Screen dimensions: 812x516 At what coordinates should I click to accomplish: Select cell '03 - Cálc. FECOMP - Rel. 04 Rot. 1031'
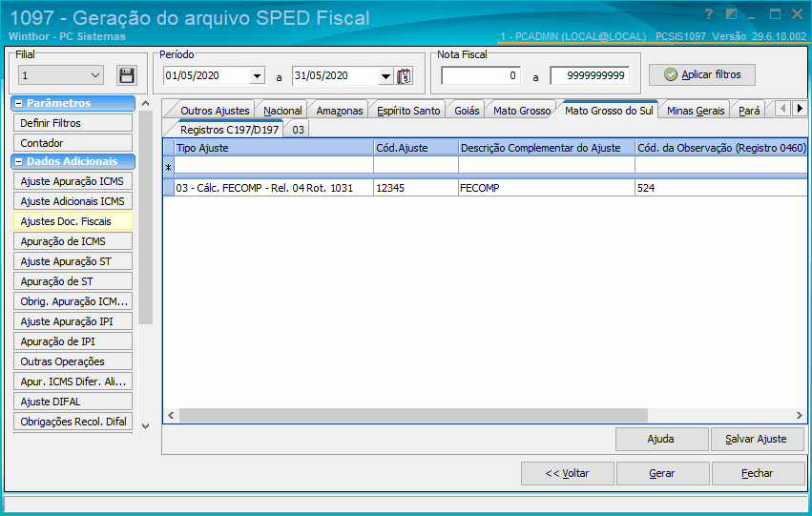pos(274,188)
